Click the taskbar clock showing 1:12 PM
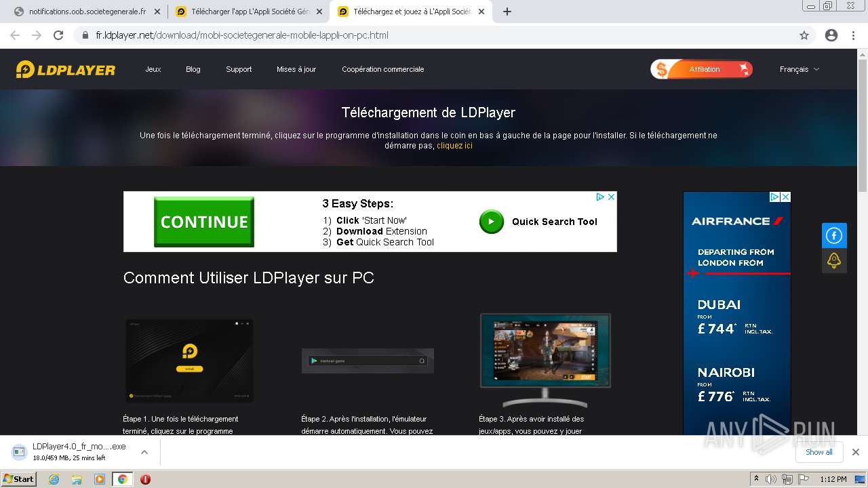 point(833,479)
